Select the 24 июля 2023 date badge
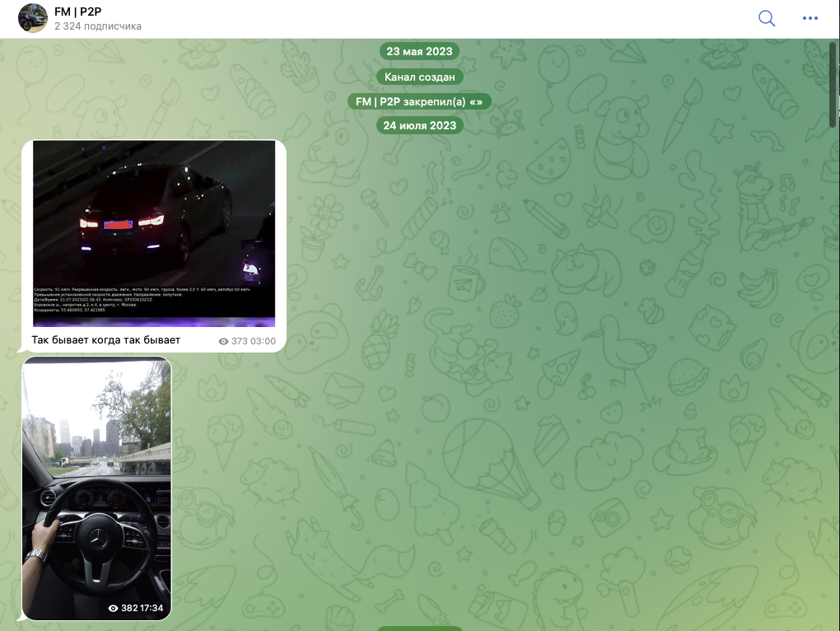 (x=419, y=126)
